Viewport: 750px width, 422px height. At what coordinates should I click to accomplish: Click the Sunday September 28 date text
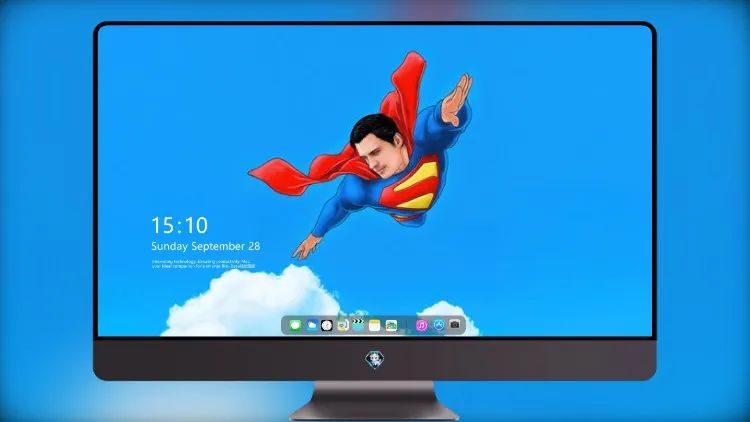206,246
